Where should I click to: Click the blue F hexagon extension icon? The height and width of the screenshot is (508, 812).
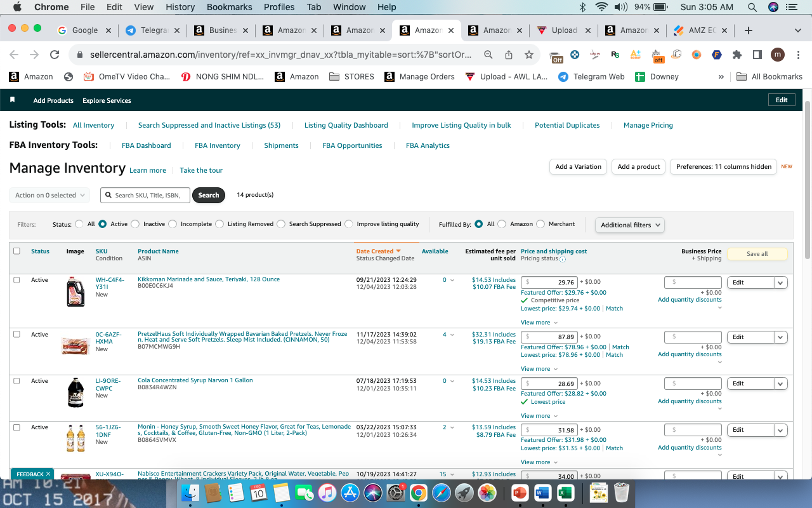(717, 55)
